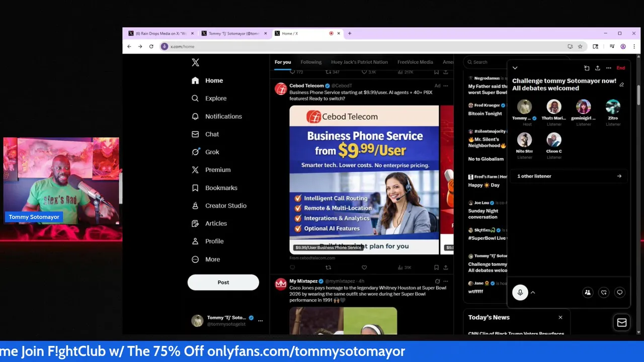
Task: Edit the Space title with the pencil icon
Action: 622,84
